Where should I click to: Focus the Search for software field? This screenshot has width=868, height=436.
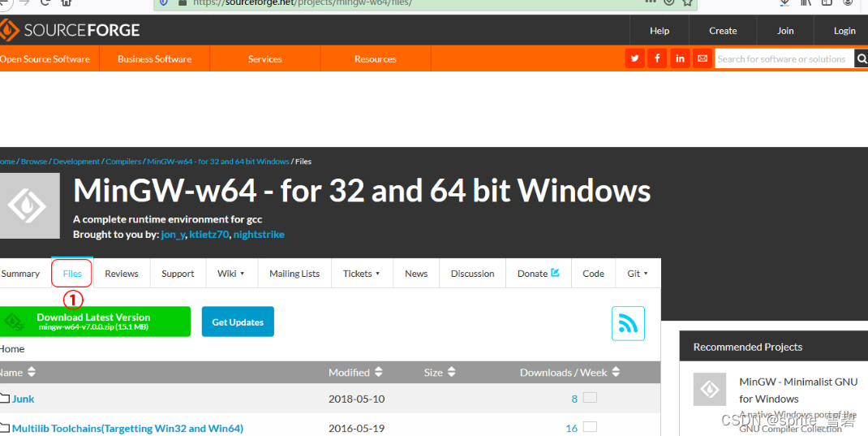[x=784, y=58]
